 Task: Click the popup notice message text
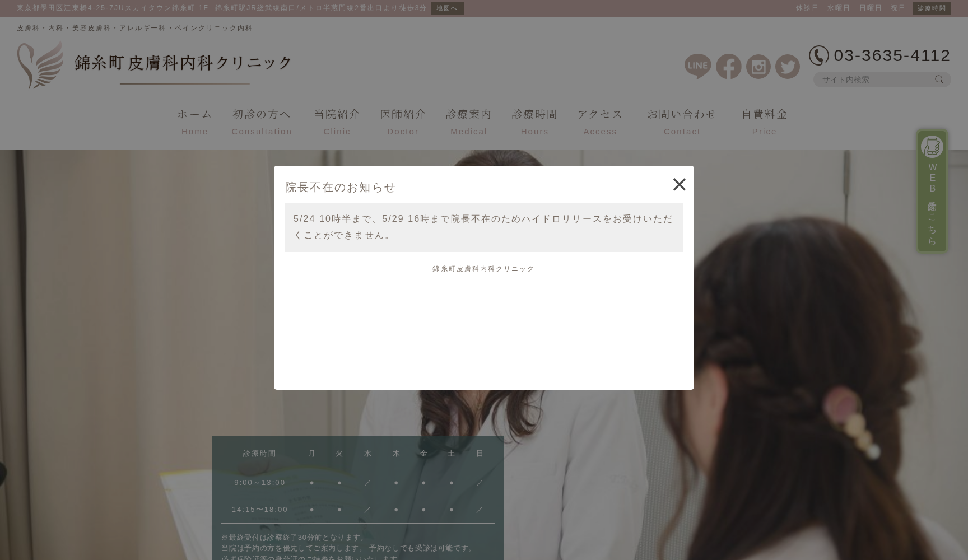(483, 227)
